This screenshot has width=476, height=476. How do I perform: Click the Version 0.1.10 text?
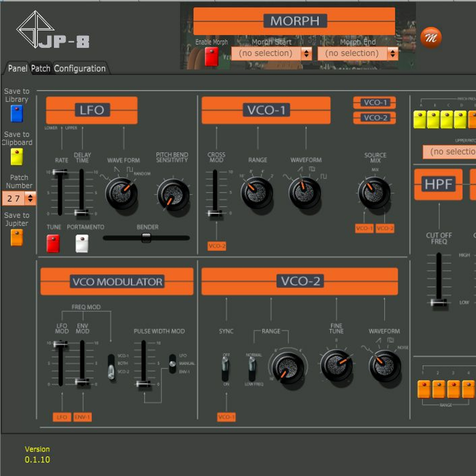click(37, 454)
